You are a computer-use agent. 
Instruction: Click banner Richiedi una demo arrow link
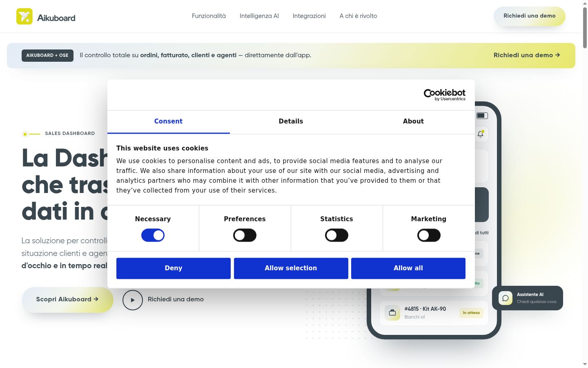click(527, 55)
